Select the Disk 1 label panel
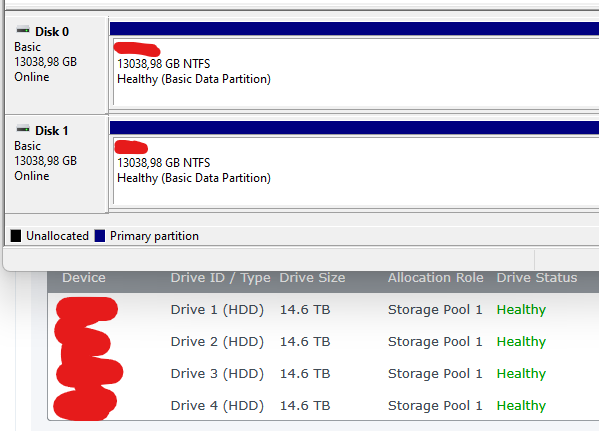Image resolution: width=599 pixels, height=431 pixels. click(x=56, y=164)
